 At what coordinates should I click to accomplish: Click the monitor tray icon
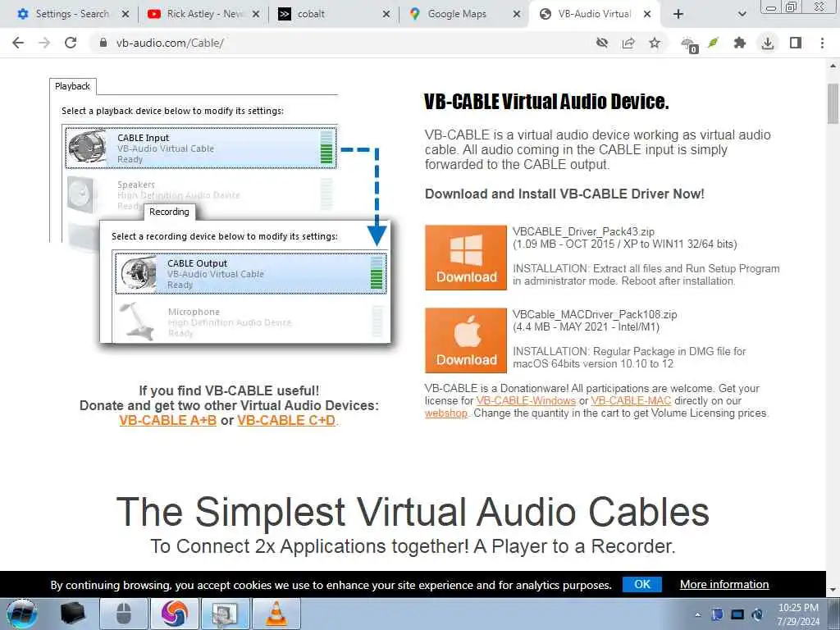point(737,614)
